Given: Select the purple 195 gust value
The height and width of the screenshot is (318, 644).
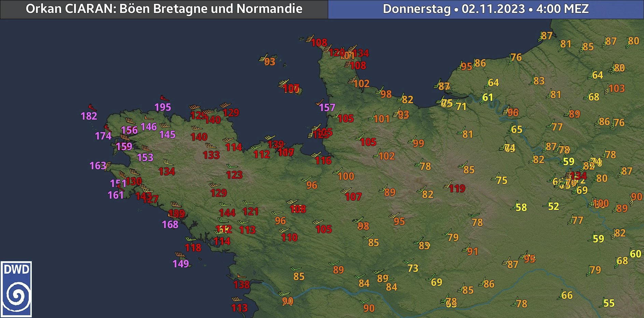Looking at the screenshot, I should (x=163, y=107).
